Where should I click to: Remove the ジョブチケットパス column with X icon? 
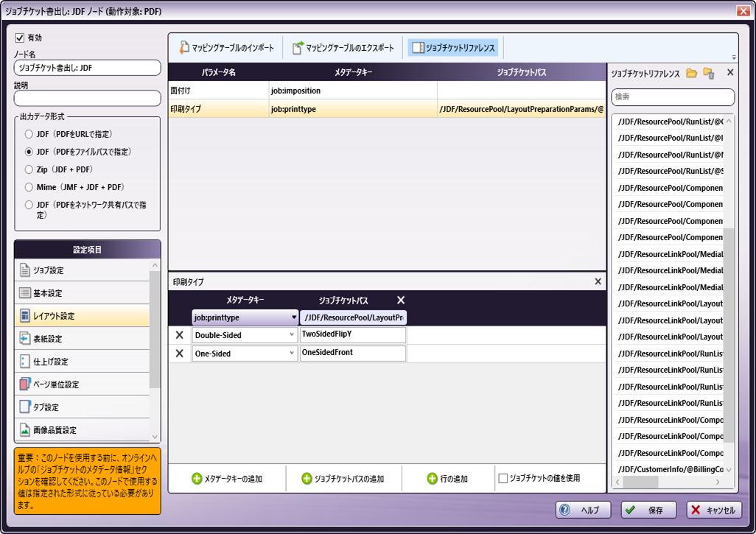click(401, 300)
